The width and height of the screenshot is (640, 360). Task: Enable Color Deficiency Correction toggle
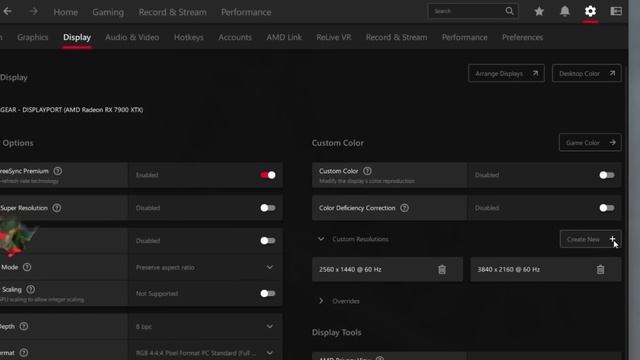pos(607,208)
